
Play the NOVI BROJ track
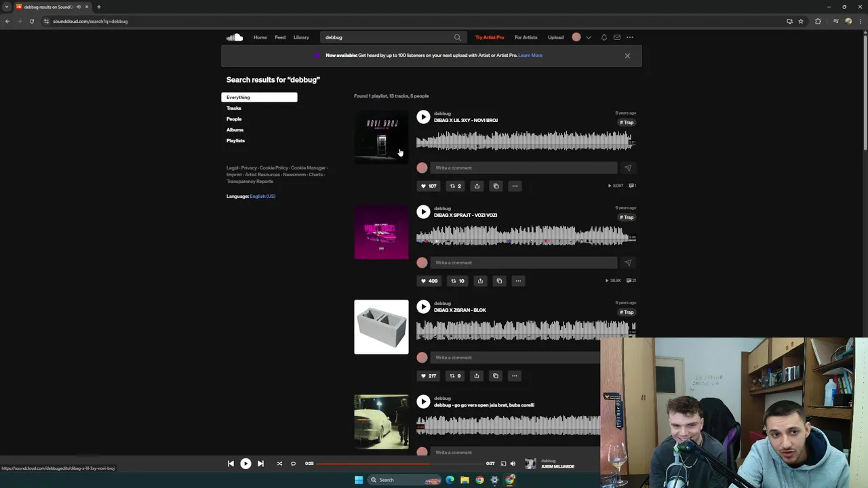pos(423,117)
